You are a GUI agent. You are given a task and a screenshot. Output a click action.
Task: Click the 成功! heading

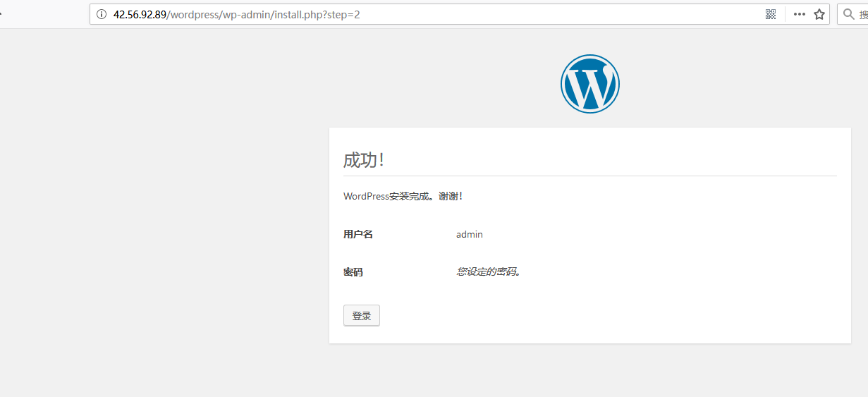pos(364,160)
